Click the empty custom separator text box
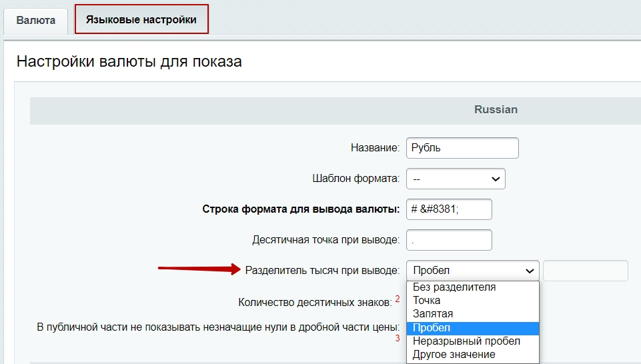 click(585, 271)
